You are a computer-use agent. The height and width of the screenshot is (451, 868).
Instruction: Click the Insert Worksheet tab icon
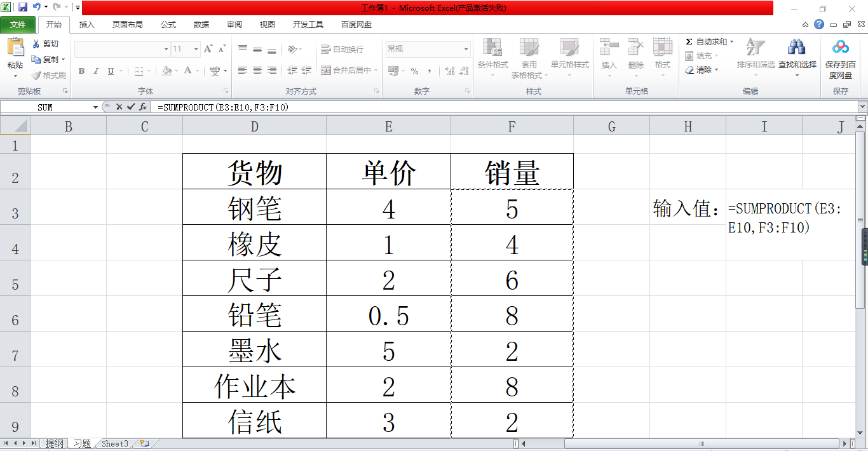144,443
